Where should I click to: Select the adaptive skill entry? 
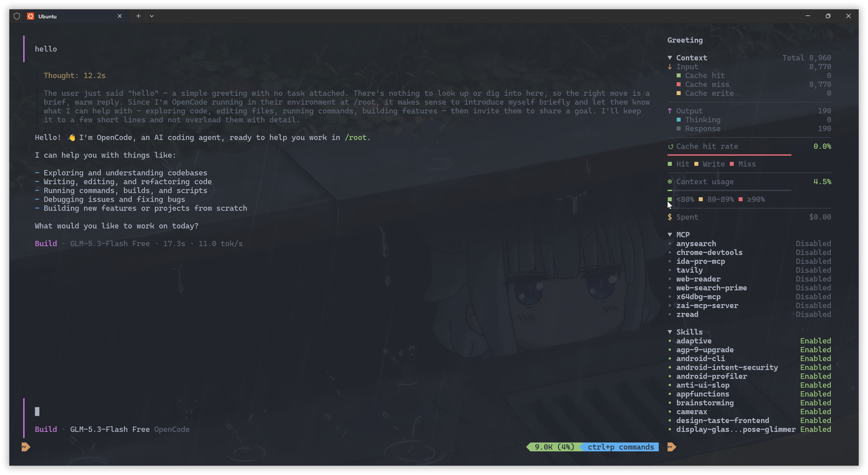click(x=749, y=341)
